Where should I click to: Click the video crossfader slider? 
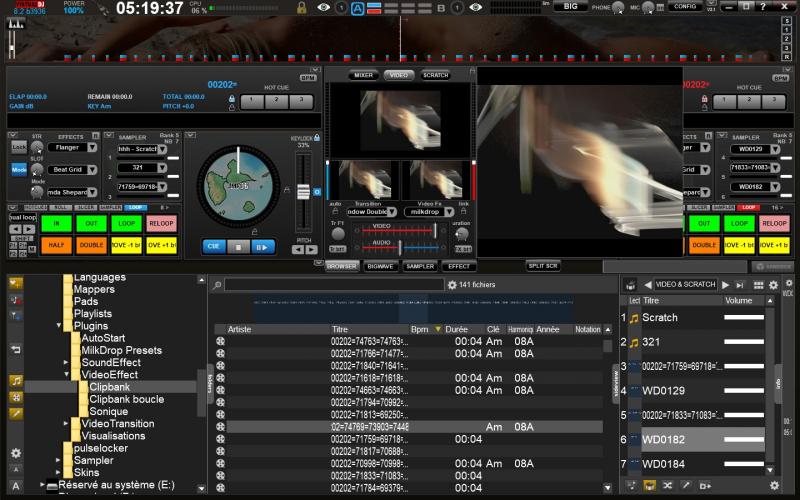[435, 231]
